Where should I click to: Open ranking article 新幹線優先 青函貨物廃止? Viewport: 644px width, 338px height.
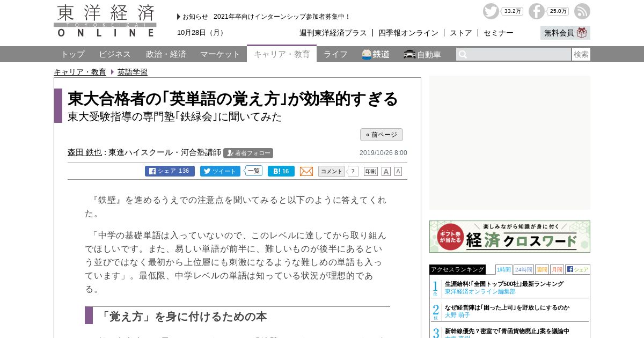click(x=507, y=331)
